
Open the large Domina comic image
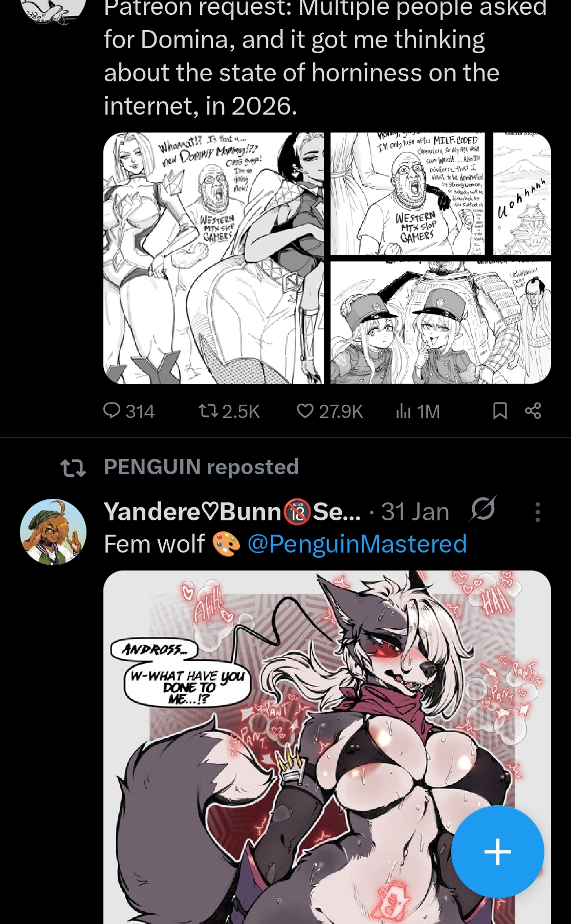point(213,258)
